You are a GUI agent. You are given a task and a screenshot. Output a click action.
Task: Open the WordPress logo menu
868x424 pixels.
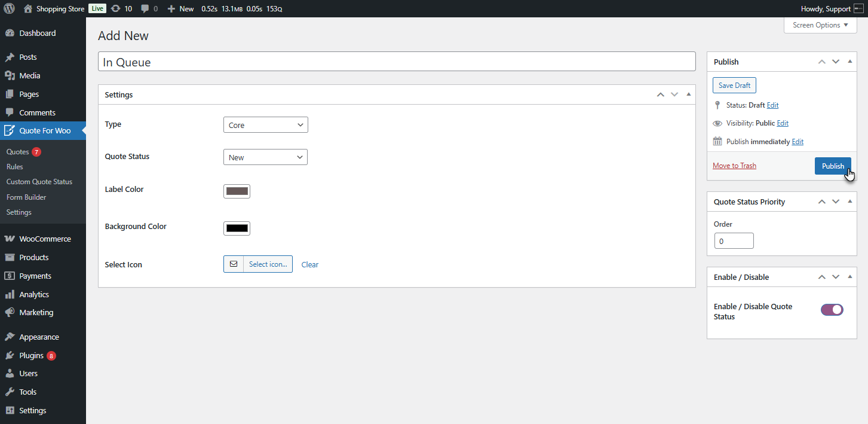(x=8, y=8)
